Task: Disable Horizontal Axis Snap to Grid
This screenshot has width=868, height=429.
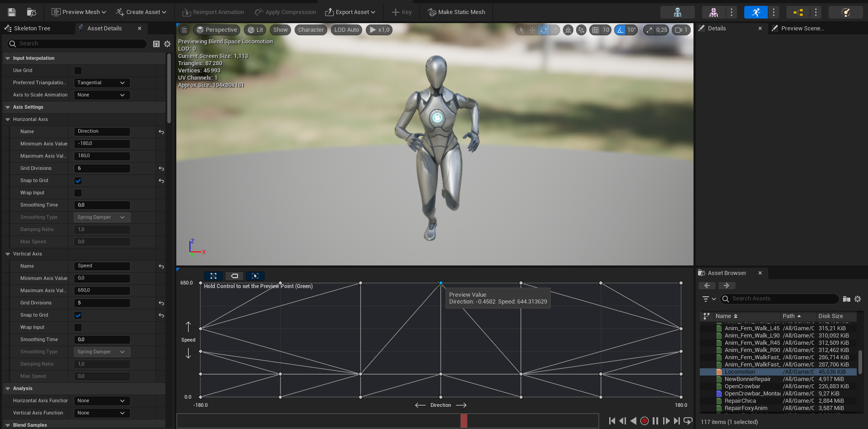Action: tap(78, 181)
